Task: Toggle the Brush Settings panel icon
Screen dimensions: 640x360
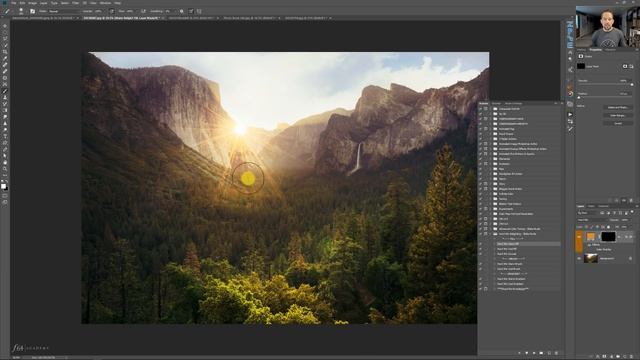Action: coord(32,11)
